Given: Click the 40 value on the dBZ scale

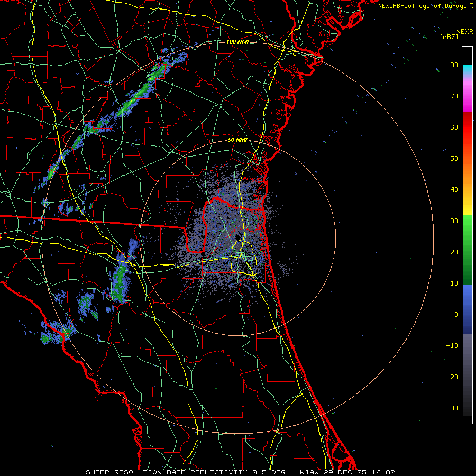Looking at the screenshot, I should pos(454,190).
